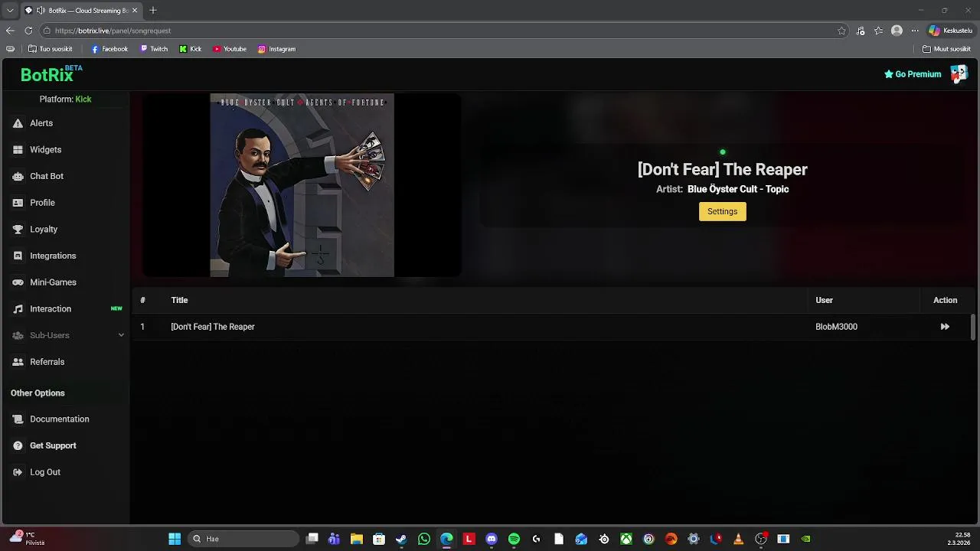Screen dimensions: 980x551
Task: Open browser settings and more menu
Action: [914, 31]
